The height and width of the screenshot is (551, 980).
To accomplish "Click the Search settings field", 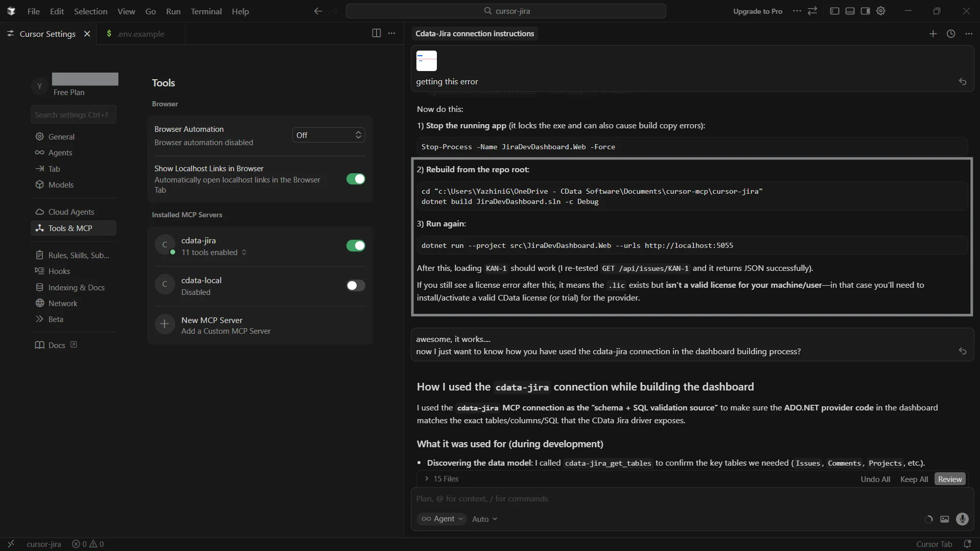I will pos(73,115).
